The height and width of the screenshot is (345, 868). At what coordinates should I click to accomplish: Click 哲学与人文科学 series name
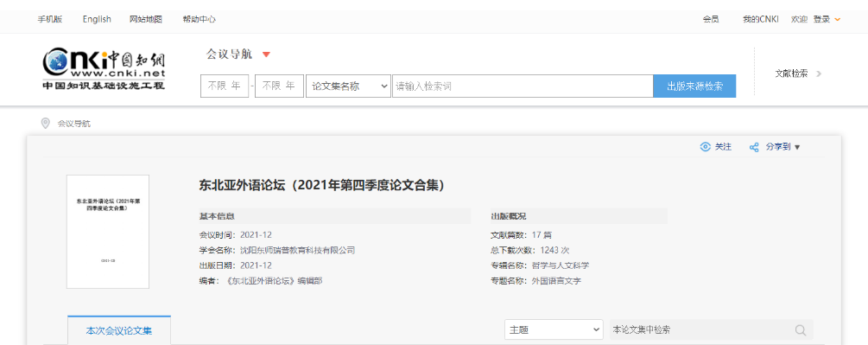(x=561, y=265)
